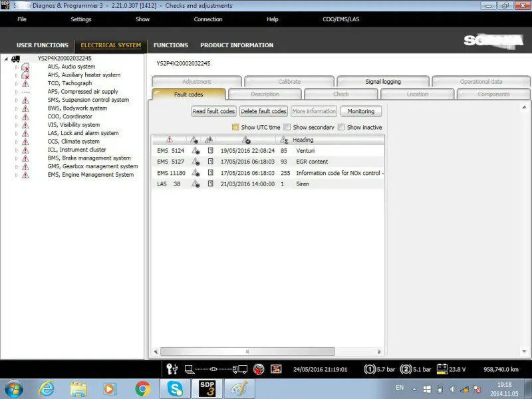Screen dimensions: 532x399
Task: Select the Venturi fault code row
Action: click(268, 151)
